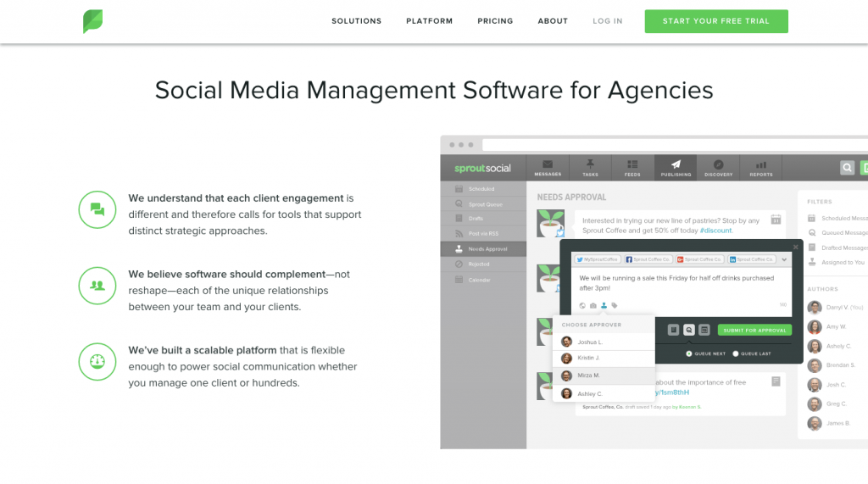Select the Queue Last radio option

click(x=736, y=353)
